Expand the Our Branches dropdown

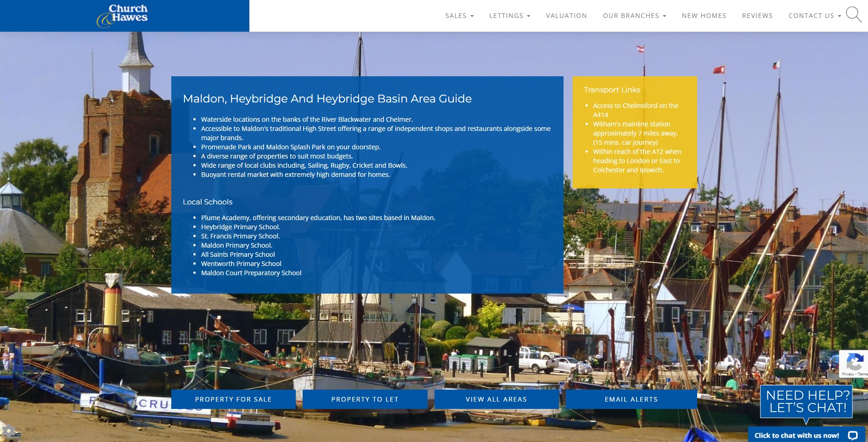tap(634, 16)
